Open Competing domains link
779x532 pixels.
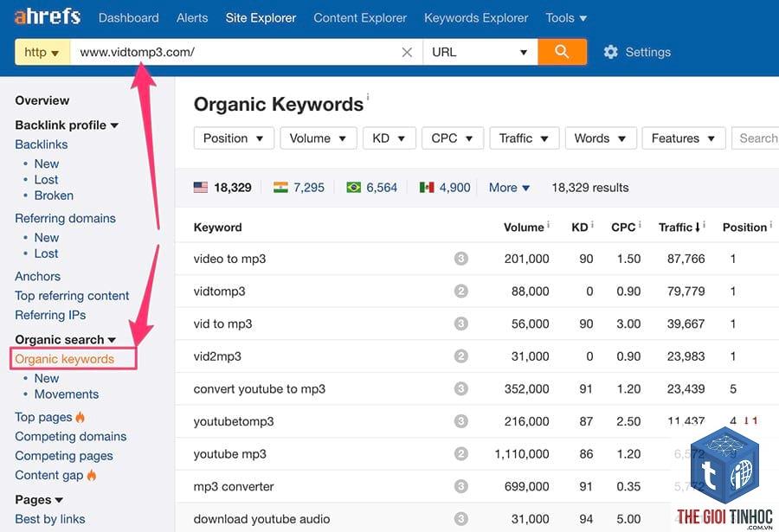tap(71, 436)
